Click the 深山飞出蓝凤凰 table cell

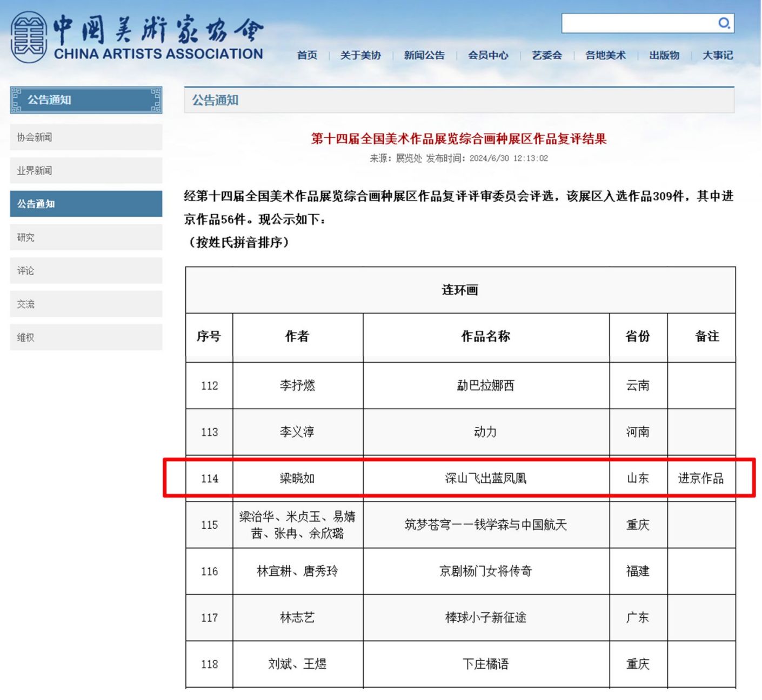tap(485, 478)
